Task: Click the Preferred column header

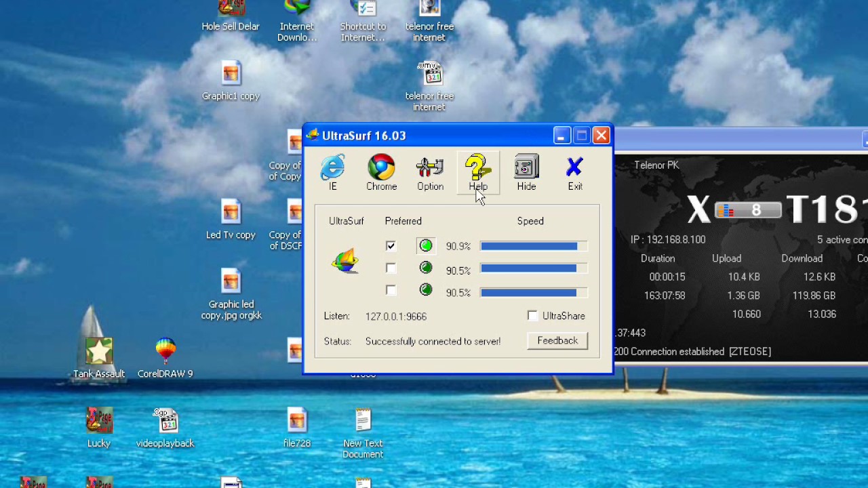Action: click(x=403, y=221)
